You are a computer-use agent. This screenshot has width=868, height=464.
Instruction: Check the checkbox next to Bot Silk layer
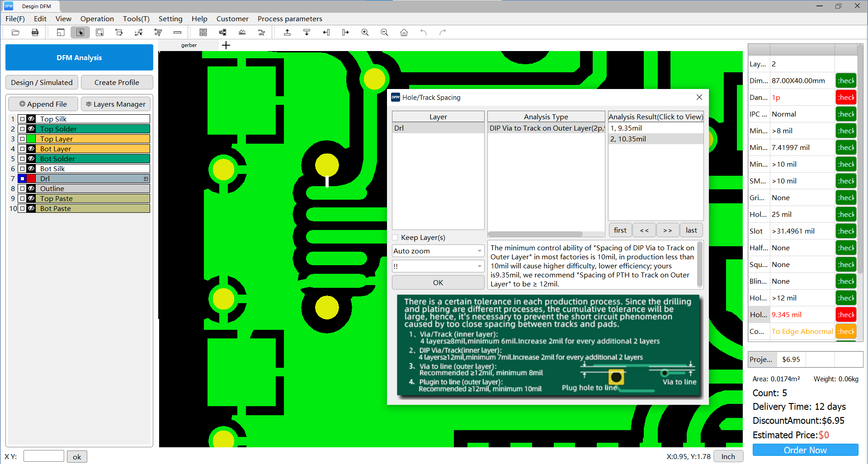(23, 169)
